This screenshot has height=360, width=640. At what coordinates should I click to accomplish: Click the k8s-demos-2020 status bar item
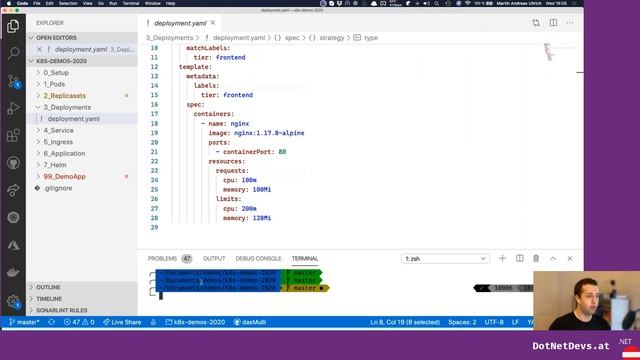click(195, 322)
